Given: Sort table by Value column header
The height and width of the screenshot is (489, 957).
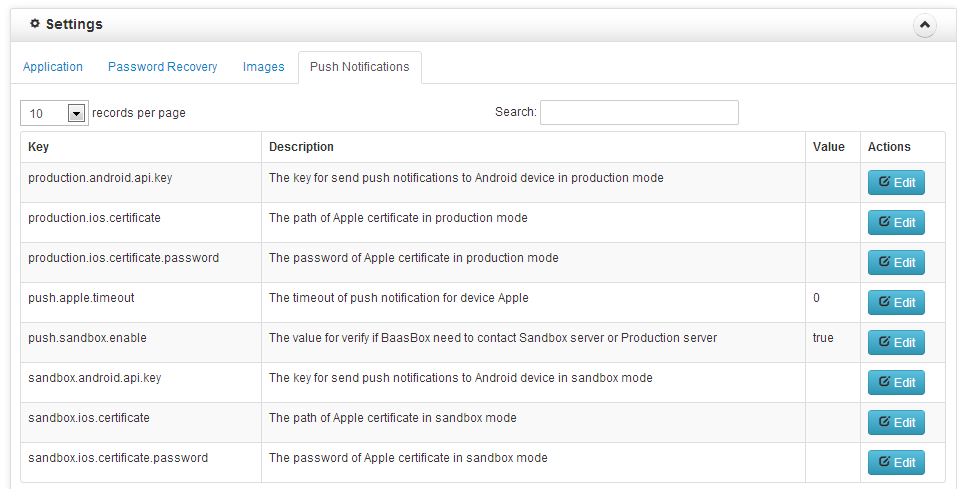Looking at the screenshot, I should (x=828, y=147).
